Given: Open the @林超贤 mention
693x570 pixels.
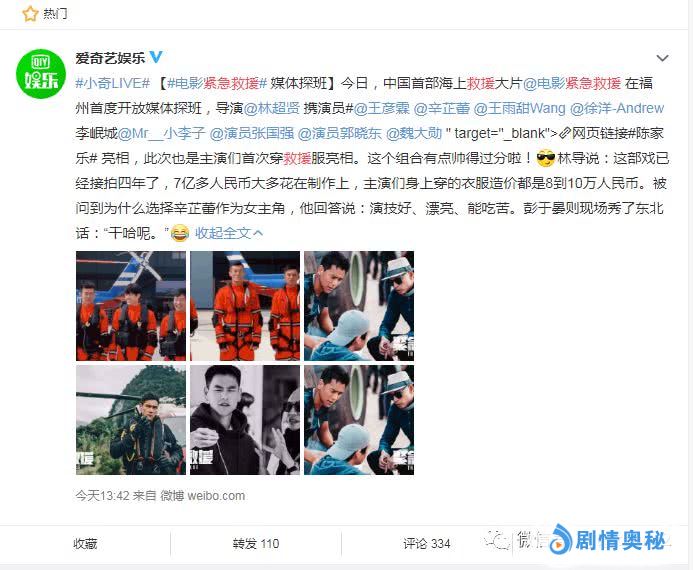Looking at the screenshot, I should click(272, 108).
